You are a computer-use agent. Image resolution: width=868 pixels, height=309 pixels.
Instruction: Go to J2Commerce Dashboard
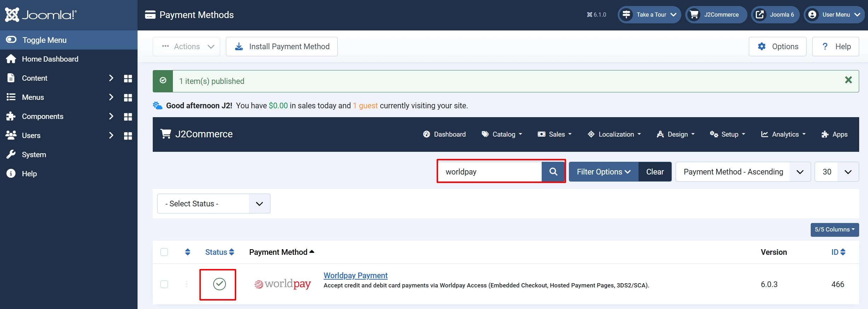444,134
